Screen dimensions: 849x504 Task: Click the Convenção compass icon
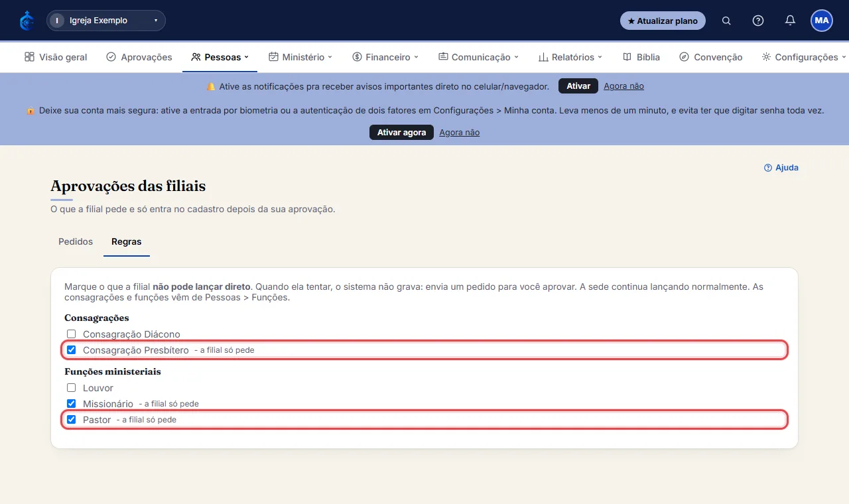point(685,57)
